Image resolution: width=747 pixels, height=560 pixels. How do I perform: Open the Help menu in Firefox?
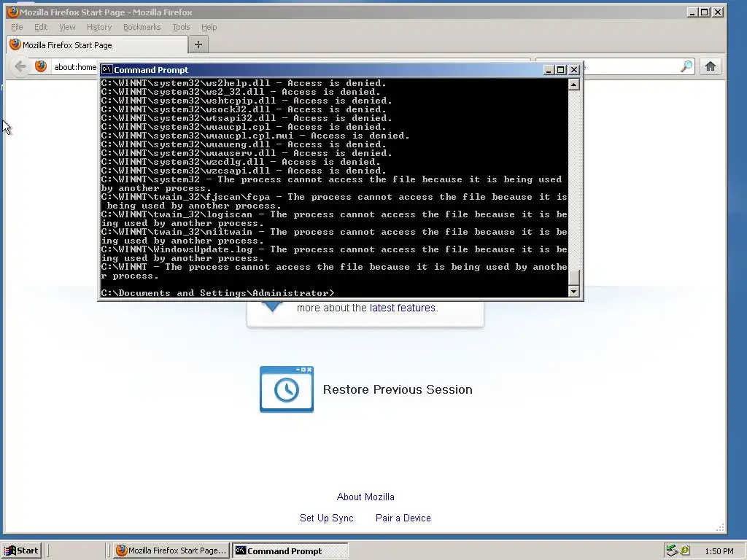pos(209,27)
